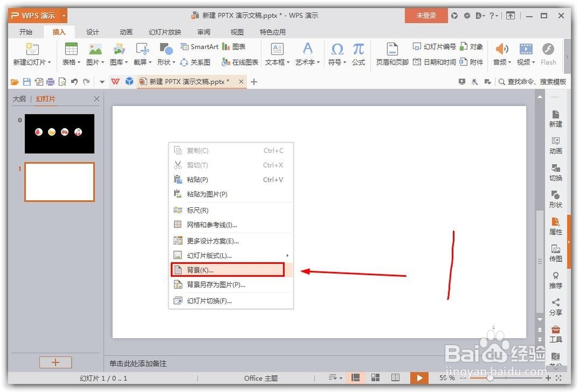The image size is (579, 392).
Task: Open the 切换 transition sidebar panel
Action: (556, 173)
